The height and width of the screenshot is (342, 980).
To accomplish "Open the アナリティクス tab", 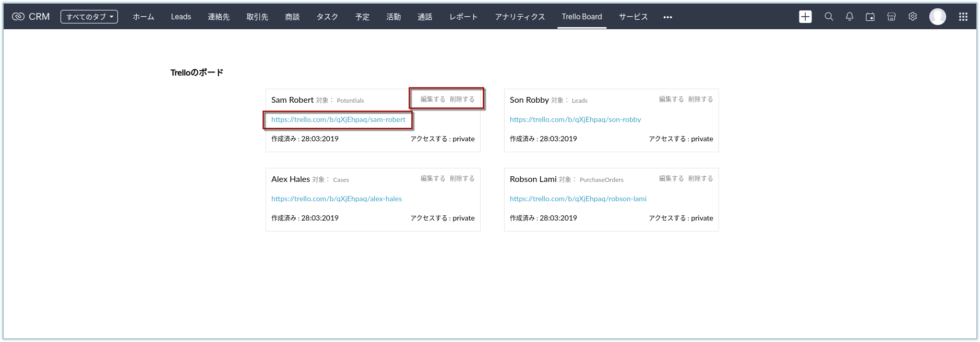I will tap(520, 17).
